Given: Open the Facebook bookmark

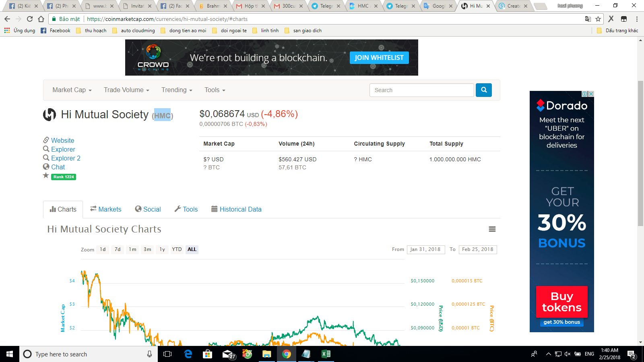Looking at the screenshot, I should pos(56,31).
